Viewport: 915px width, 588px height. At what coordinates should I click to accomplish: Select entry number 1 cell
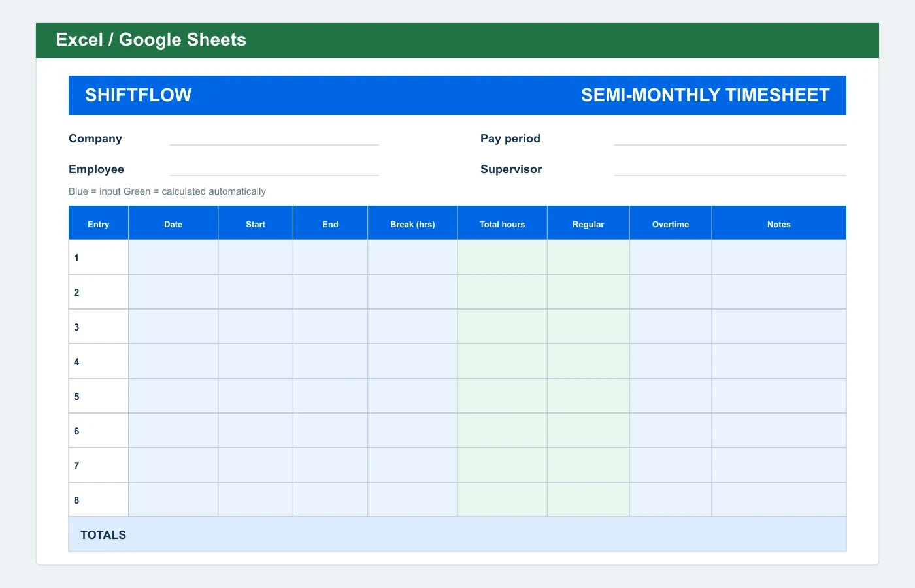click(x=99, y=257)
